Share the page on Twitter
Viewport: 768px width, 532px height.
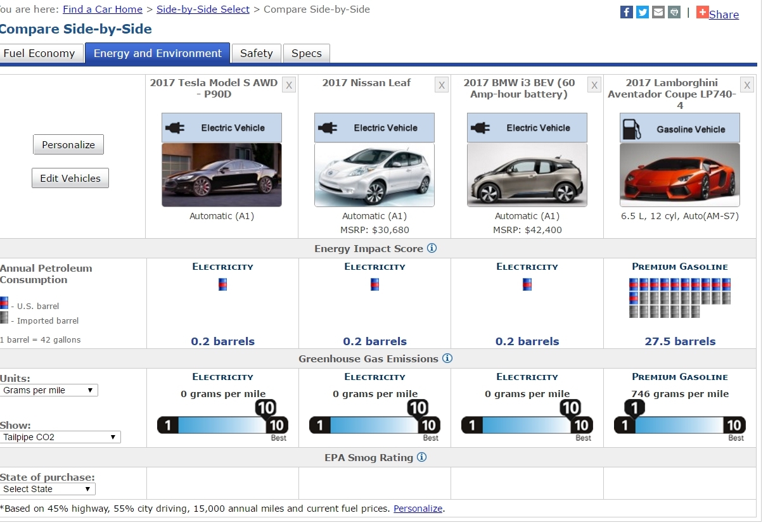tap(643, 12)
